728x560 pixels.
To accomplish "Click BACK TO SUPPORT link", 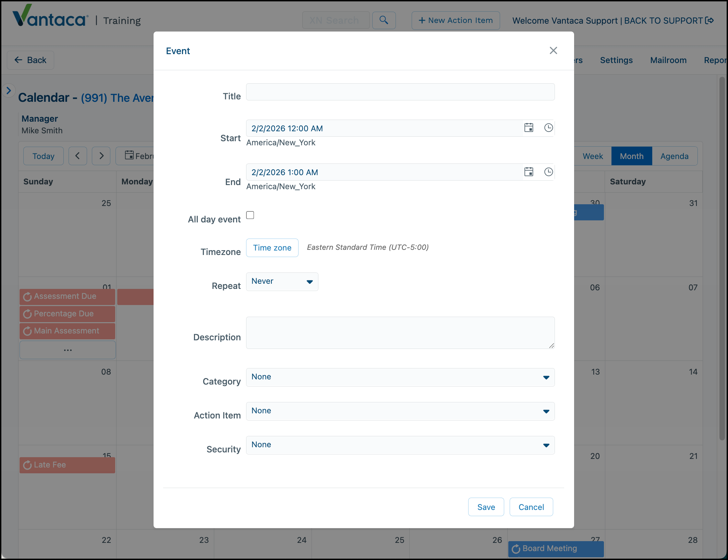I will tap(669, 21).
